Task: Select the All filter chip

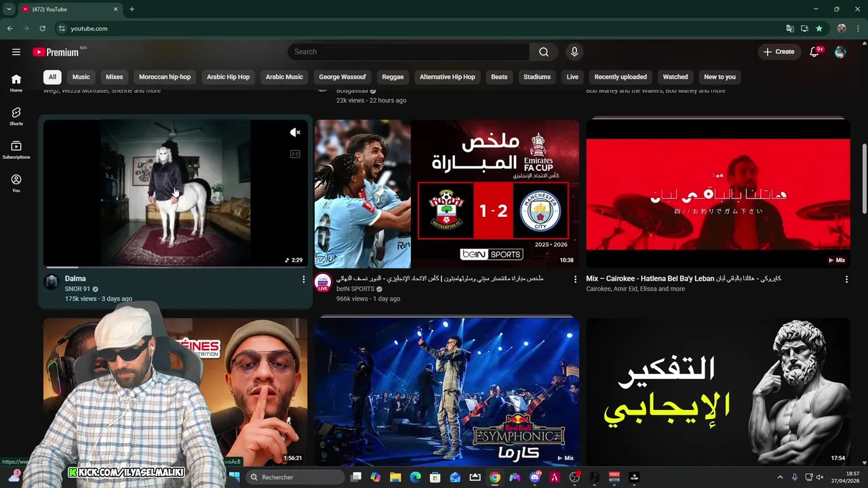Action: 52,77
